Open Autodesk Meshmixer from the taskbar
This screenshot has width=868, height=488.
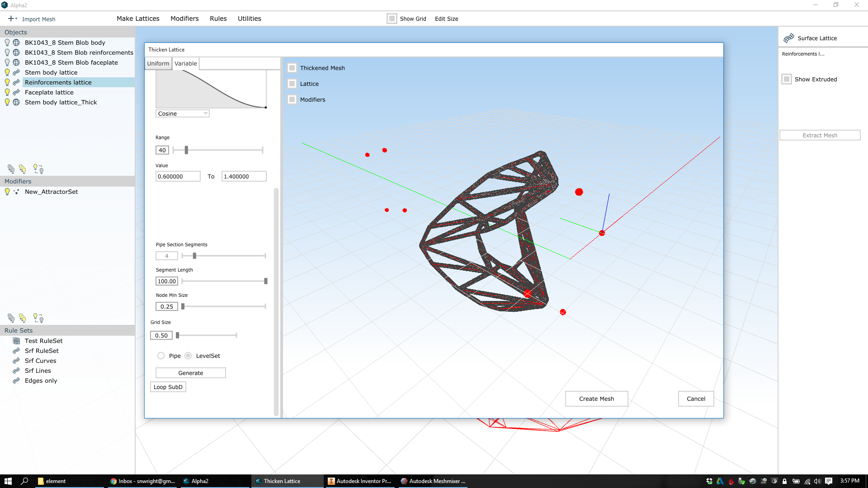pyautogui.click(x=433, y=481)
